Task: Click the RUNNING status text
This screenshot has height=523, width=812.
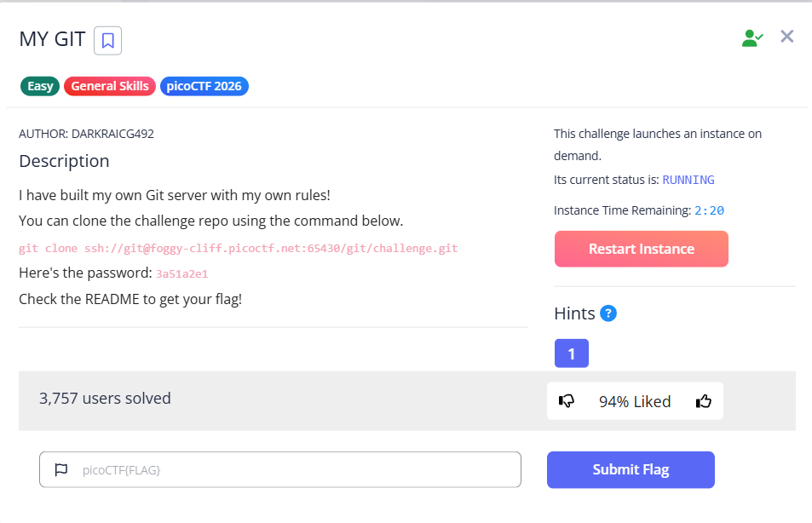Action: tap(688, 180)
